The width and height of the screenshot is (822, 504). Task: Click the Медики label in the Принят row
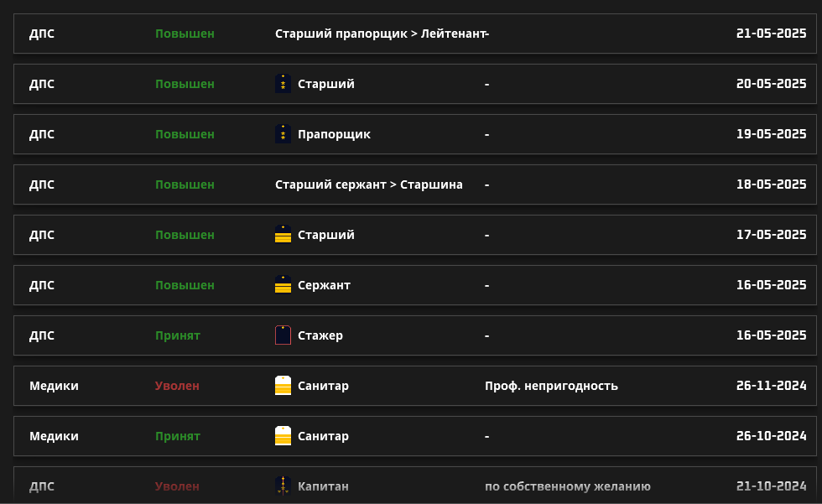(x=54, y=436)
